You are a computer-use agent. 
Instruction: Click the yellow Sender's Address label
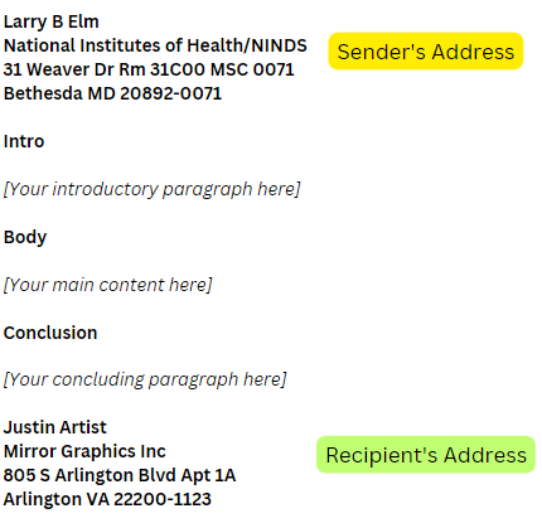coord(426,51)
